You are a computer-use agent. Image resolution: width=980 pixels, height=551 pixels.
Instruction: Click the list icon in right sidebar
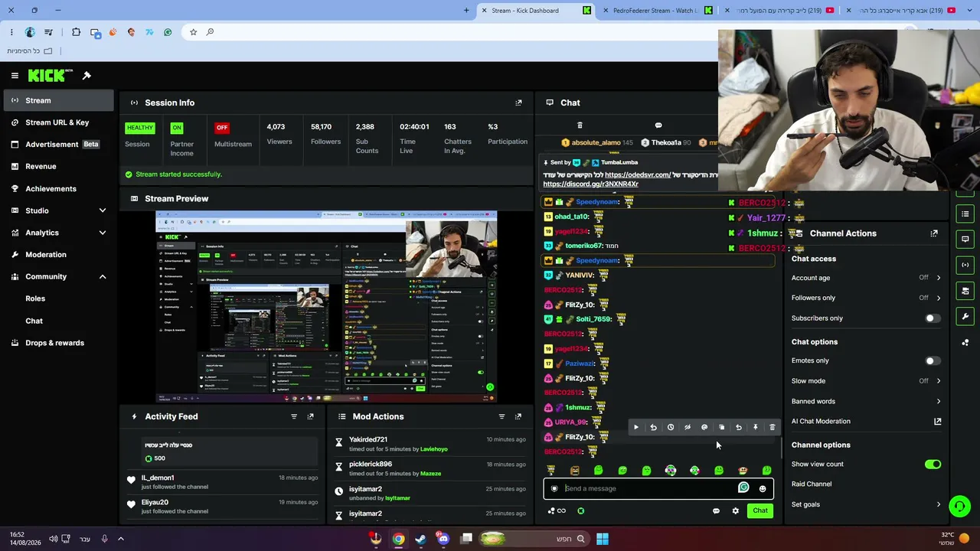(965, 214)
